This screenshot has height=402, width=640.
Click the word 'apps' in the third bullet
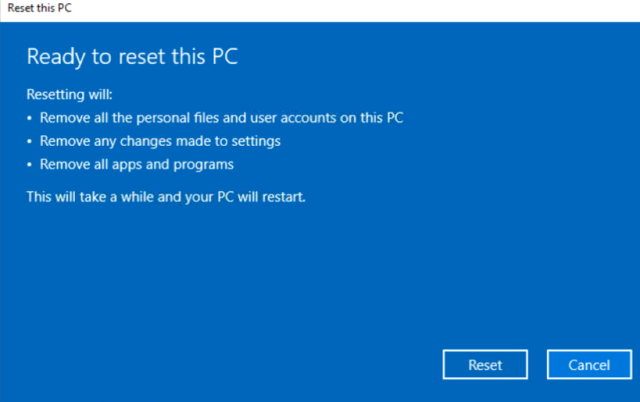[130, 165]
